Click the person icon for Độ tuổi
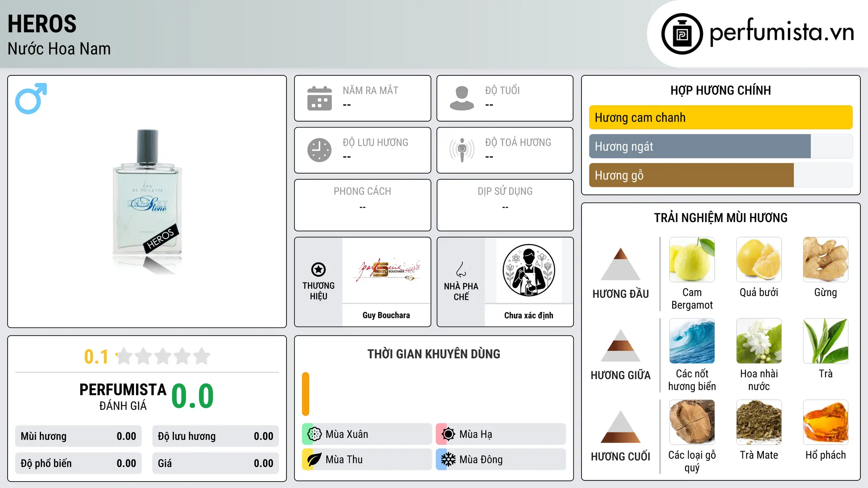Image resolution: width=868 pixels, height=488 pixels. tap(462, 98)
